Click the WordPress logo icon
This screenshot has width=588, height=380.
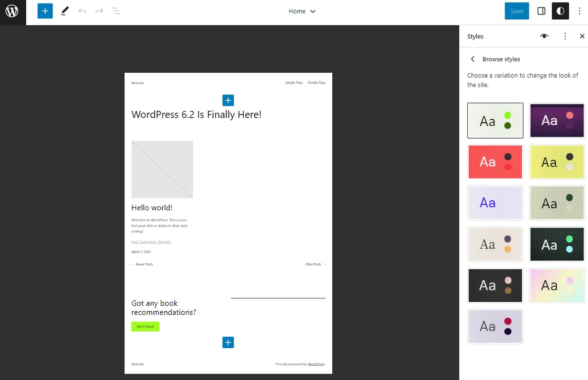click(12, 11)
